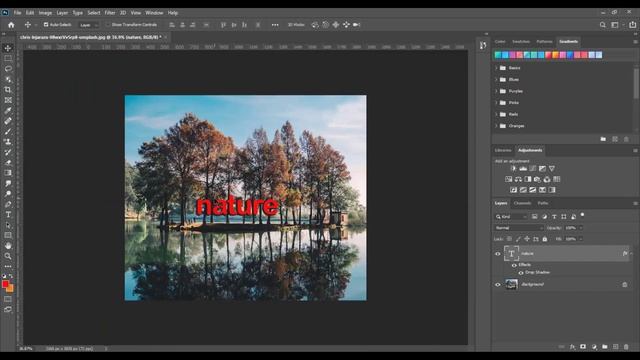Viewport: 640px width, 360px height.
Task: Click the foreground red color swatch
Action: point(5,284)
